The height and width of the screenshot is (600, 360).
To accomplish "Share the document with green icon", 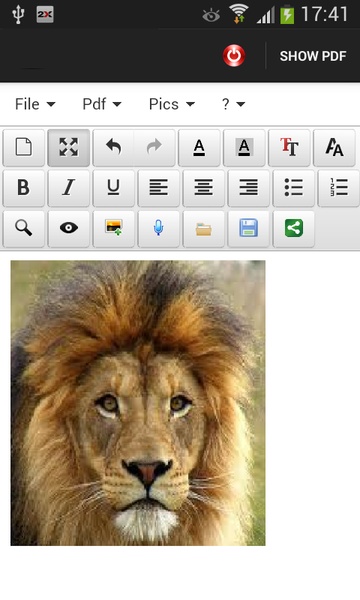I will (293, 228).
